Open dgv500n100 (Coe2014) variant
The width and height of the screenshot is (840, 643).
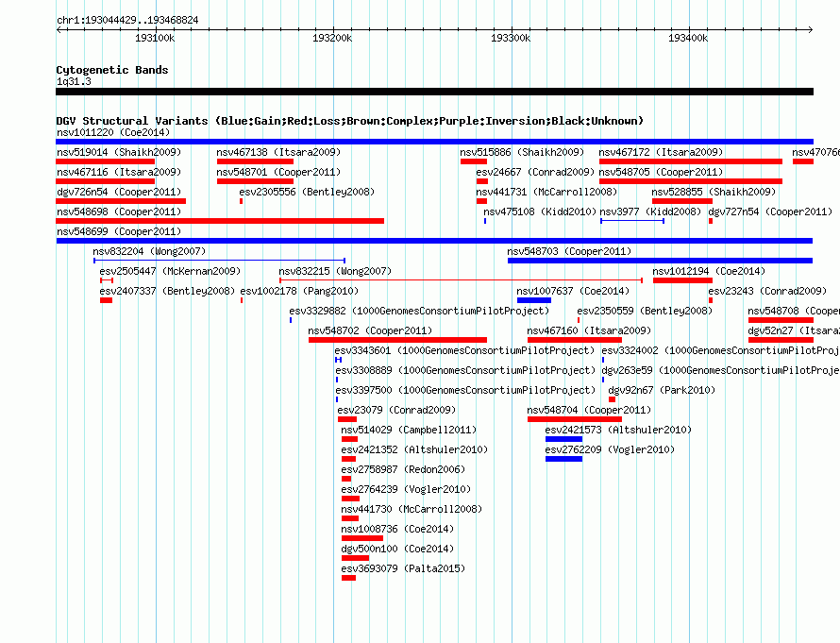pyautogui.click(x=397, y=549)
